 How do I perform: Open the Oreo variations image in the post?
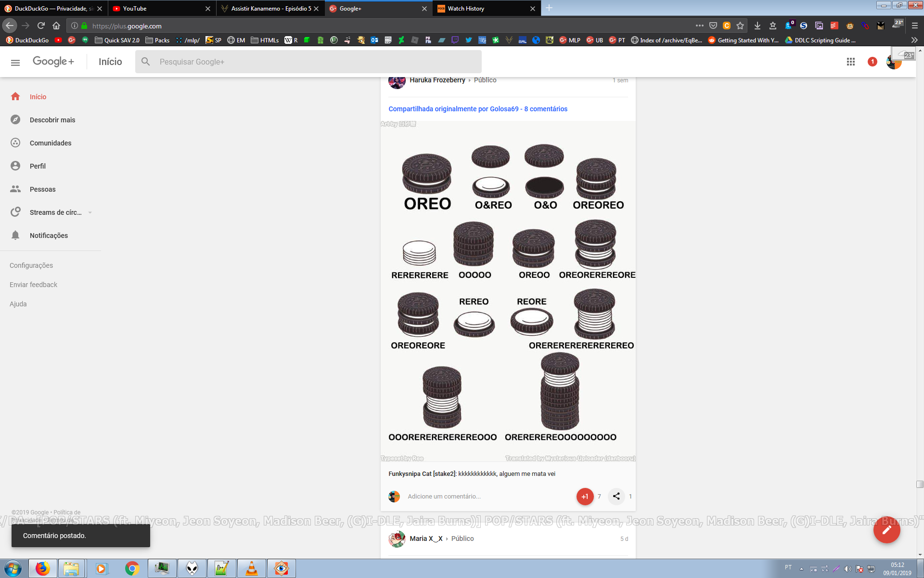tap(508, 291)
